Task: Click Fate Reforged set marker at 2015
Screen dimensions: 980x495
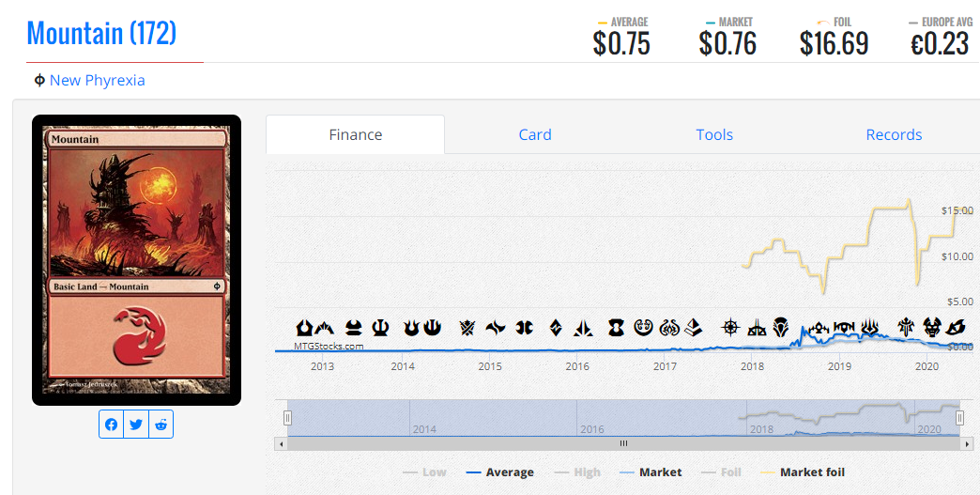Action: pos(496,327)
